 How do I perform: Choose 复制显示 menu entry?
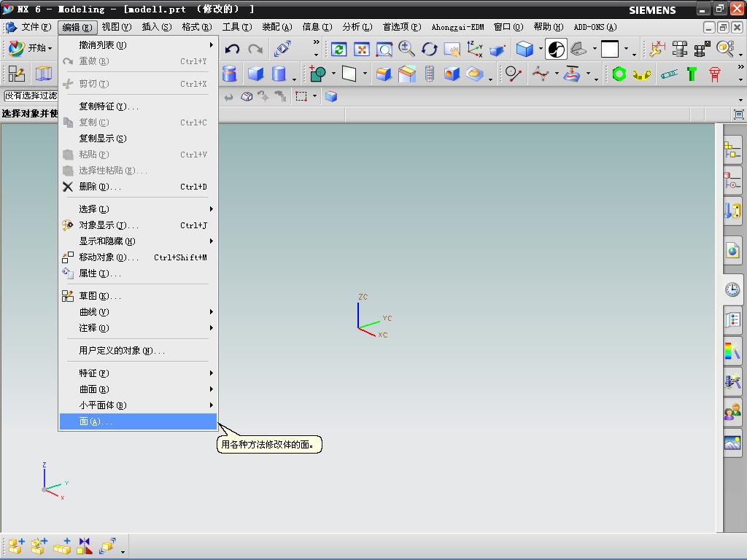(x=138, y=139)
